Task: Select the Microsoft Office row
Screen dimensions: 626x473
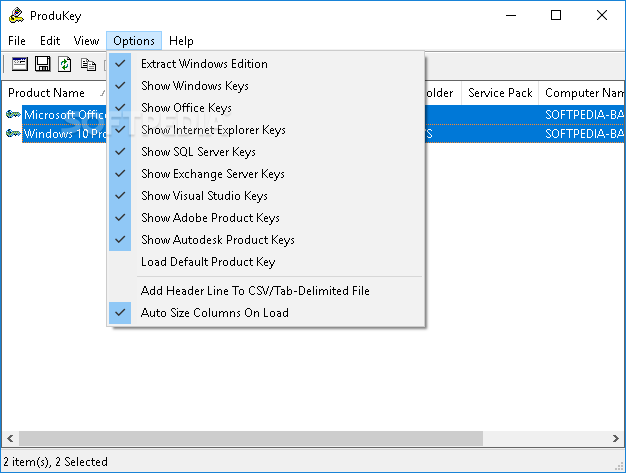Action: (x=65, y=115)
